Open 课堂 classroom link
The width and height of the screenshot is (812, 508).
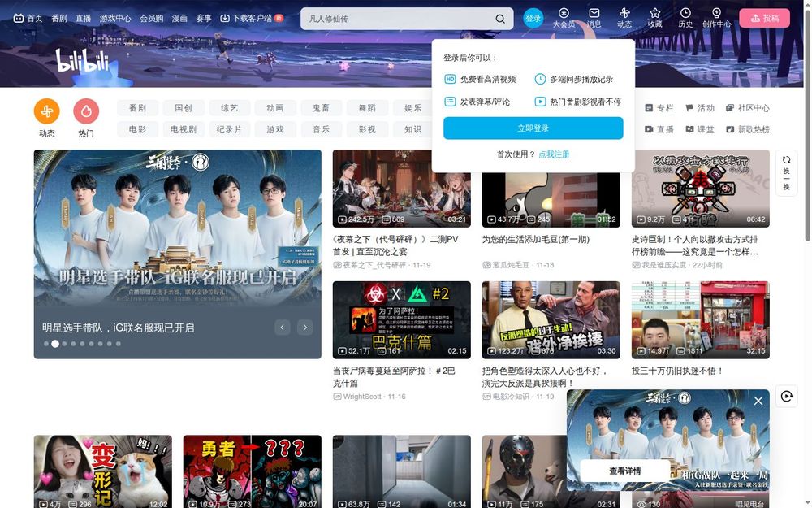(700, 129)
